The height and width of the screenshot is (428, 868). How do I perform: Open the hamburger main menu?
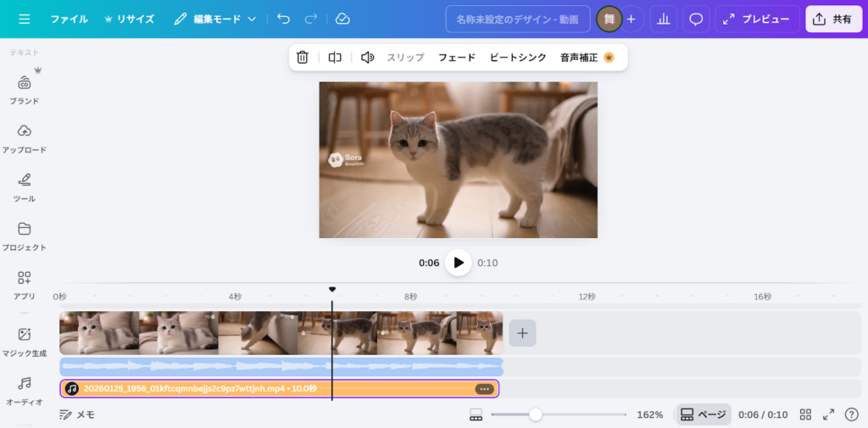pos(24,19)
